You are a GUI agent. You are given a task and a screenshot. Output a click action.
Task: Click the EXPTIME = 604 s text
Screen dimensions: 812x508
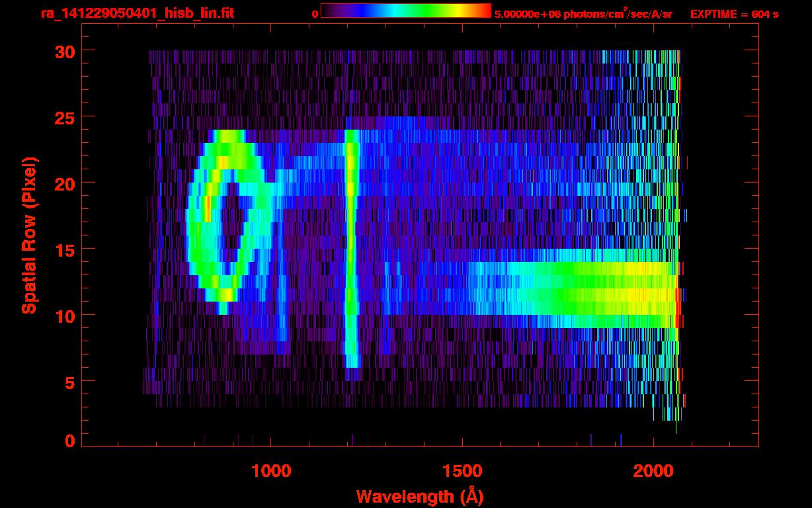coord(734,14)
